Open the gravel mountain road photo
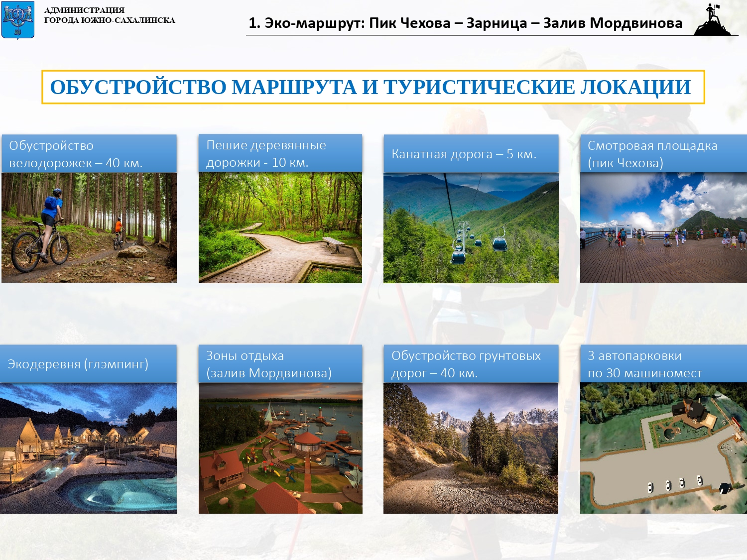Viewport: 747px width, 560px height. pyautogui.click(x=471, y=448)
